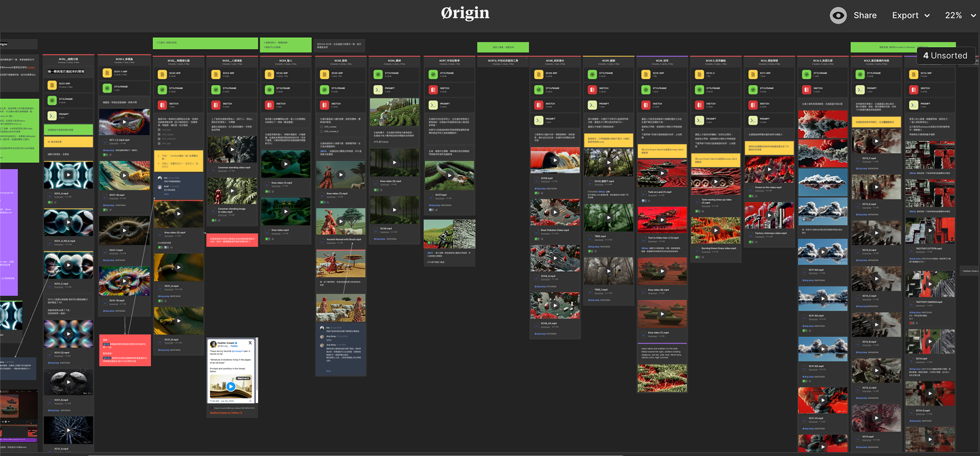Open green STYLFRAME board in SC02 column
The height and width of the screenshot is (456, 980).
(x=162, y=90)
